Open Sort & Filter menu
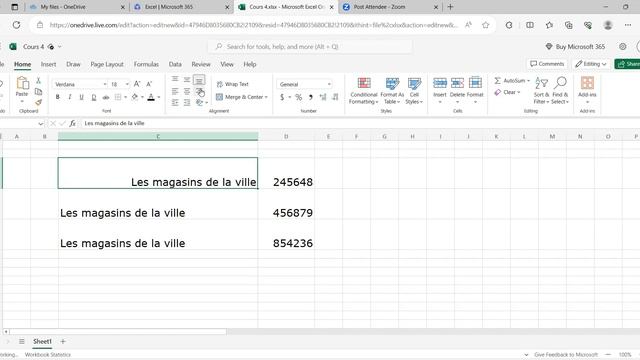Screen dimensions: 640x360 (x=542, y=91)
